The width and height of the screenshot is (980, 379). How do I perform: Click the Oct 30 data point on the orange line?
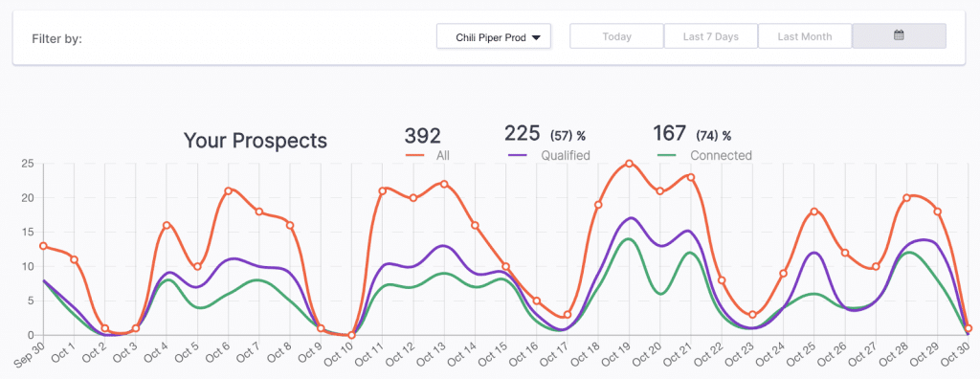coord(969,328)
